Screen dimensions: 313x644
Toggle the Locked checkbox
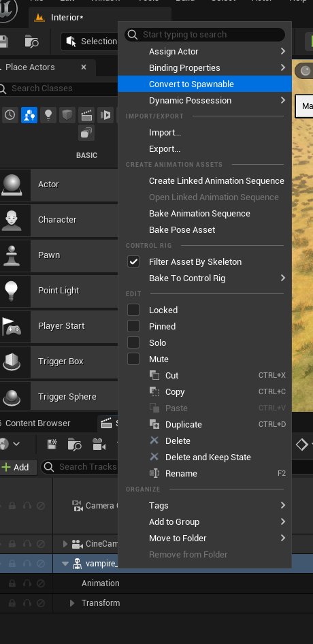133,310
